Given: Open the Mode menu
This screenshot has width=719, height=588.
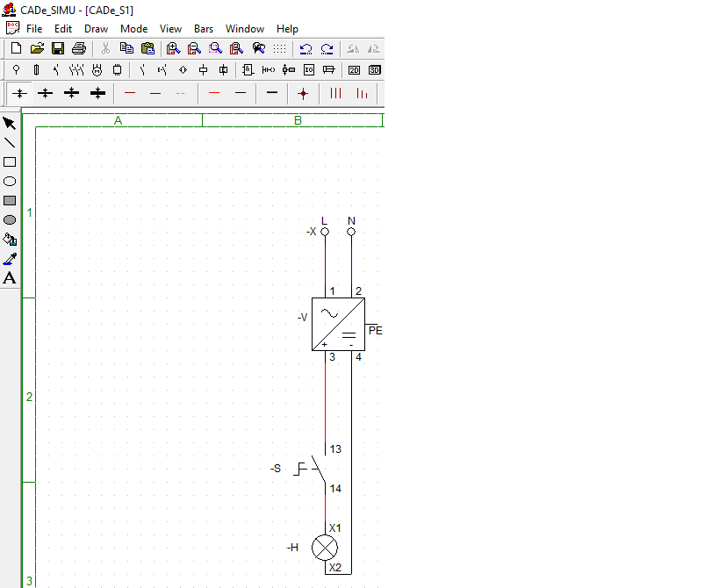Looking at the screenshot, I should click(x=134, y=29).
